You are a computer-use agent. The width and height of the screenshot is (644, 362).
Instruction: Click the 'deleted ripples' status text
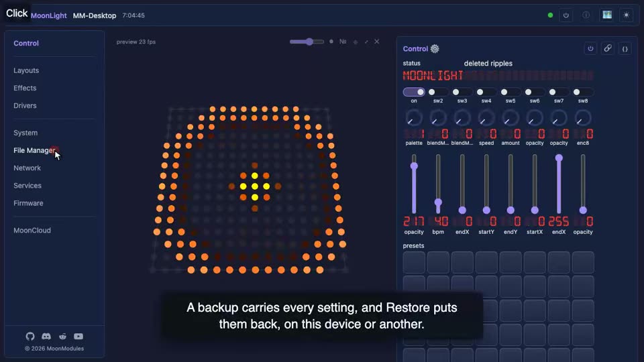point(488,63)
